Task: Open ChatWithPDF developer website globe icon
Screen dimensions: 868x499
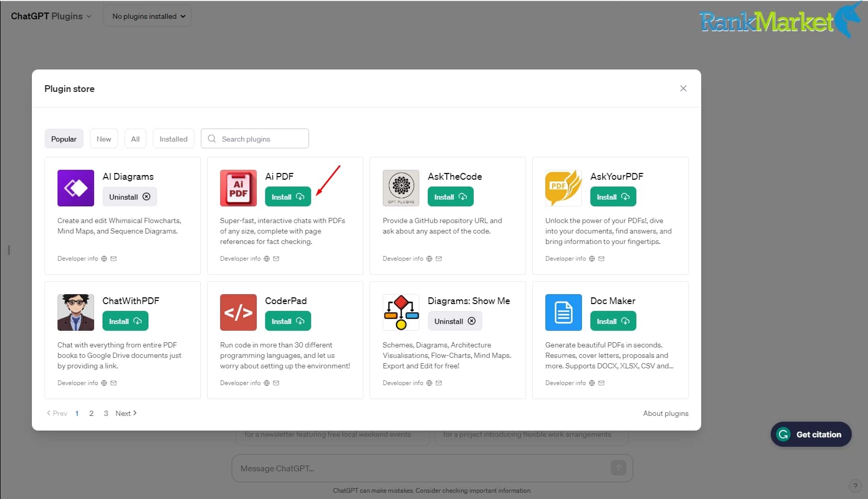Action: point(104,383)
